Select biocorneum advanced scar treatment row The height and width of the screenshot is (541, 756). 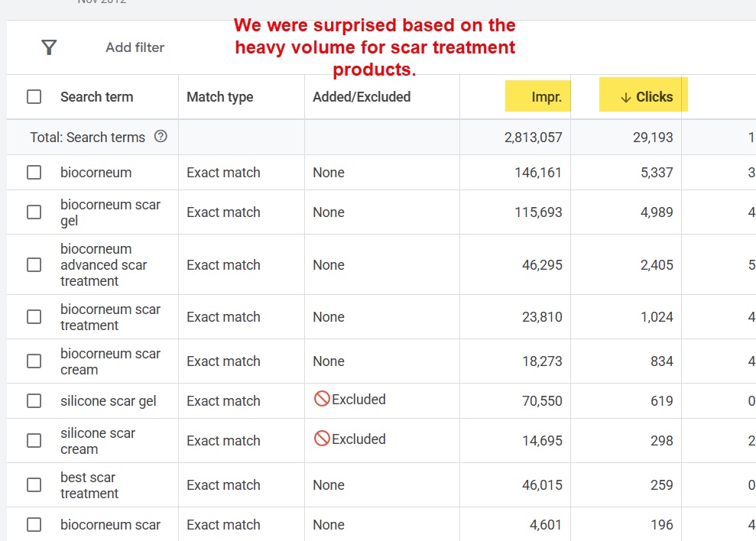coord(34,265)
